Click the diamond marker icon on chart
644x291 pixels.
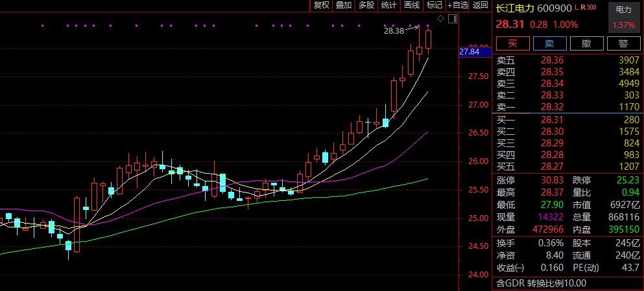click(441, 19)
